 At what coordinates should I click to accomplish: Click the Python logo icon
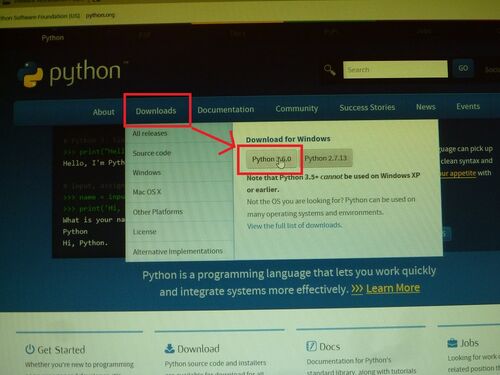[x=30, y=74]
